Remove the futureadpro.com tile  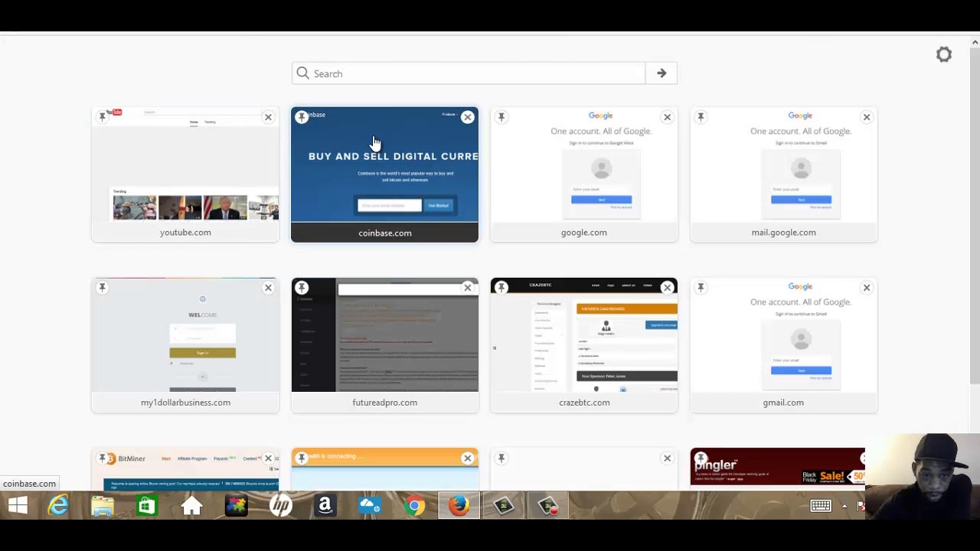pos(468,288)
